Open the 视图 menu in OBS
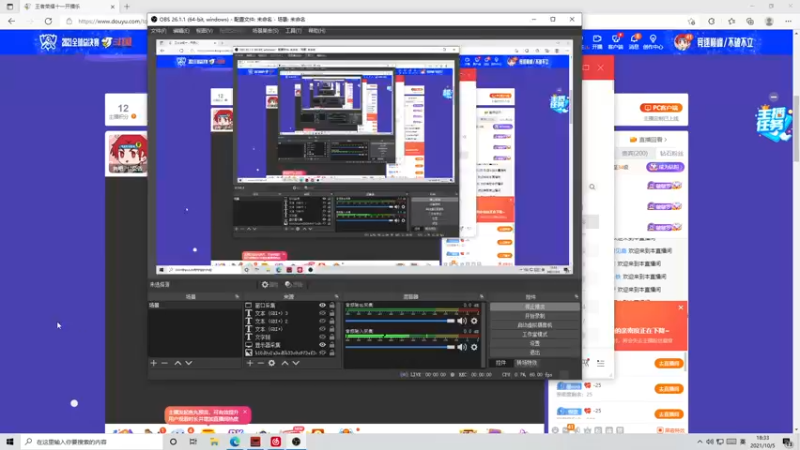The width and height of the screenshot is (800, 450). click(204, 31)
